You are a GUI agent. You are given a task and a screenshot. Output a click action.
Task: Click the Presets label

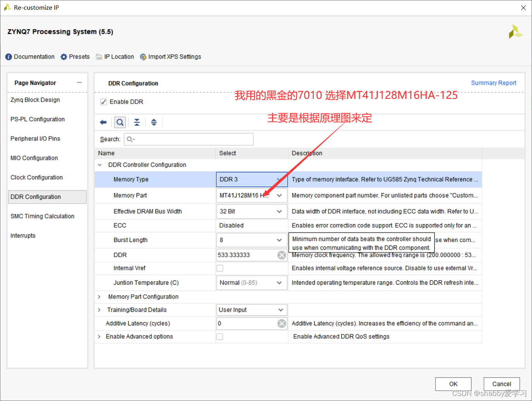(x=79, y=57)
